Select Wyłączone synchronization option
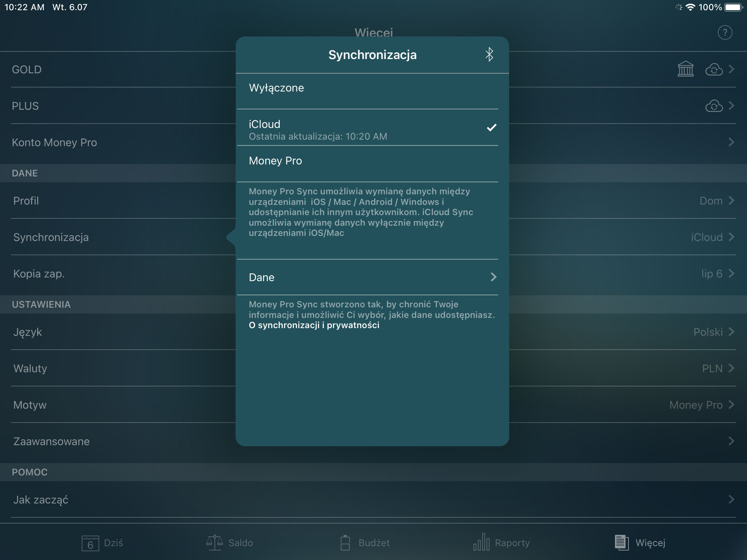 tap(373, 87)
